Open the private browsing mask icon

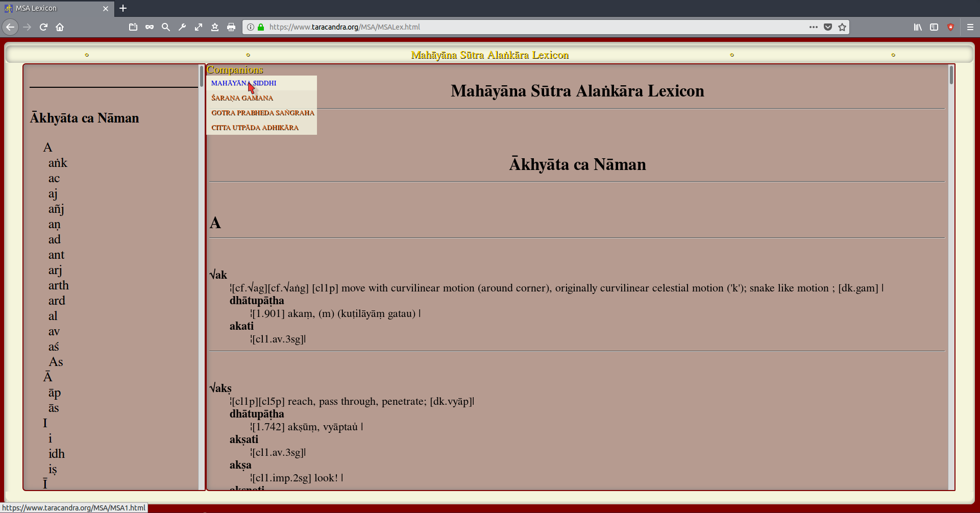pyautogui.click(x=150, y=27)
